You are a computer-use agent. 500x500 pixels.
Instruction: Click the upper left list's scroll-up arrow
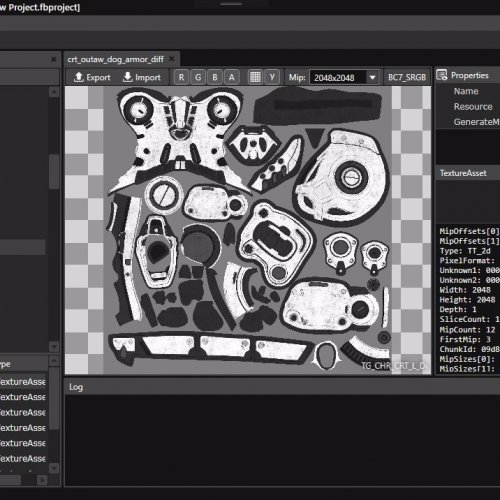tap(54, 92)
